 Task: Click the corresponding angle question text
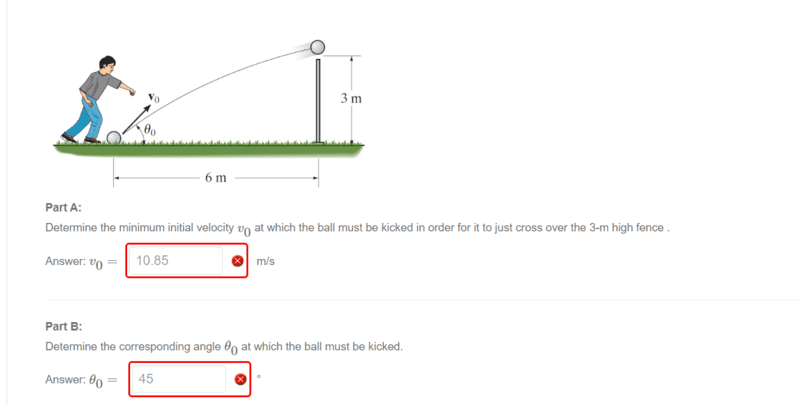(x=223, y=346)
